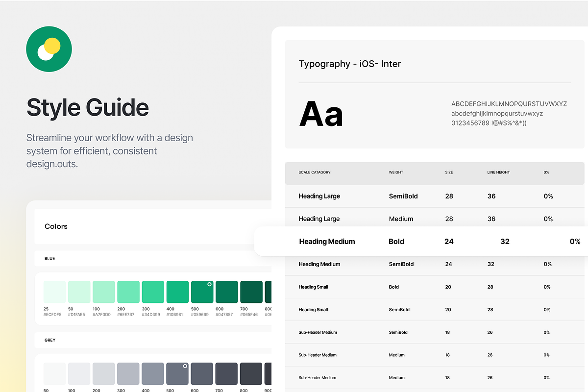Click the "GREY" section label
Image resolution: width=588 pixels, height=392 pixels.
click(50, 340)
